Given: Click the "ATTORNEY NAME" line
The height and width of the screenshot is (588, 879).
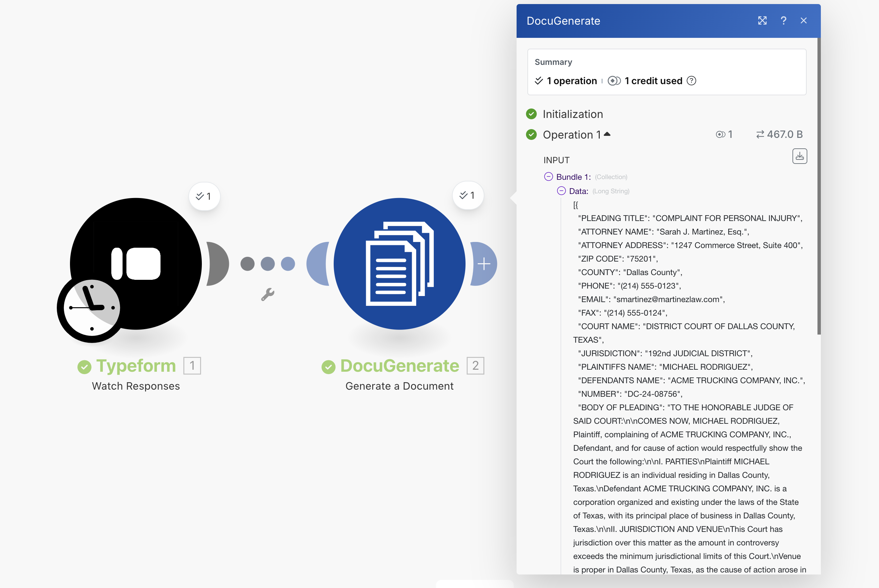Looking at the screenshot, I should coord(663,232).
